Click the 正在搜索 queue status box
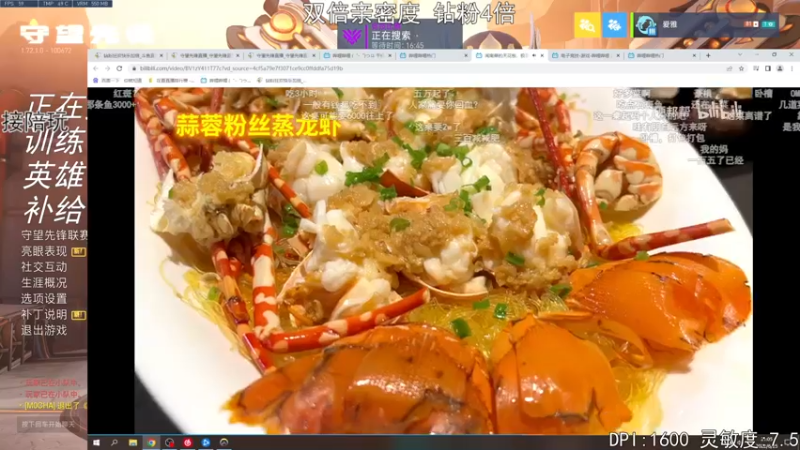The height and width of the screenshot is (450, 800). pos(399,36)
